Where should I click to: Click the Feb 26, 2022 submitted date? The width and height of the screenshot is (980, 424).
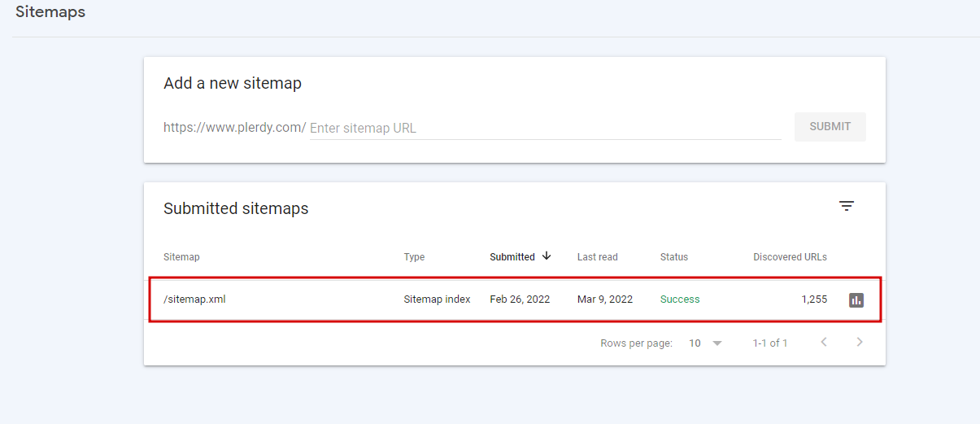pyautogui.click(x=520, y=299)
